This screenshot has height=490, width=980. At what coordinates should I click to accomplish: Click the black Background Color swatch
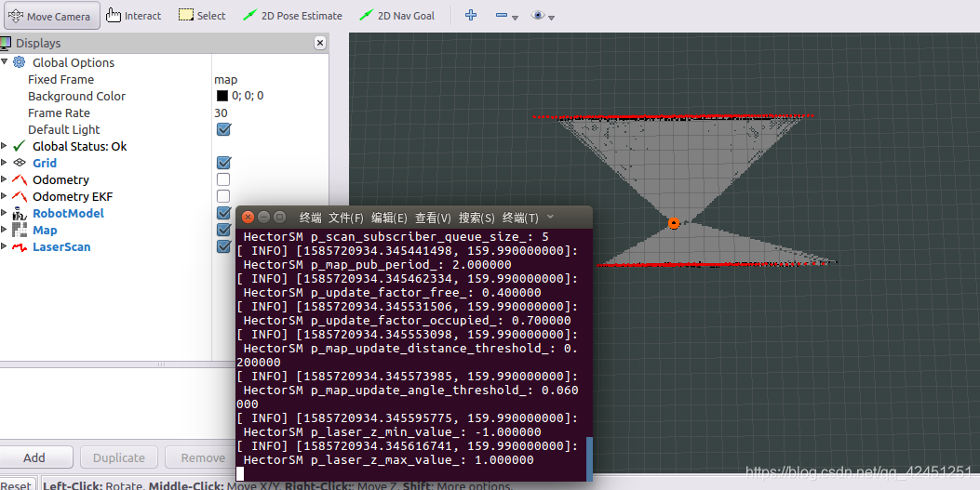point(222,96)
